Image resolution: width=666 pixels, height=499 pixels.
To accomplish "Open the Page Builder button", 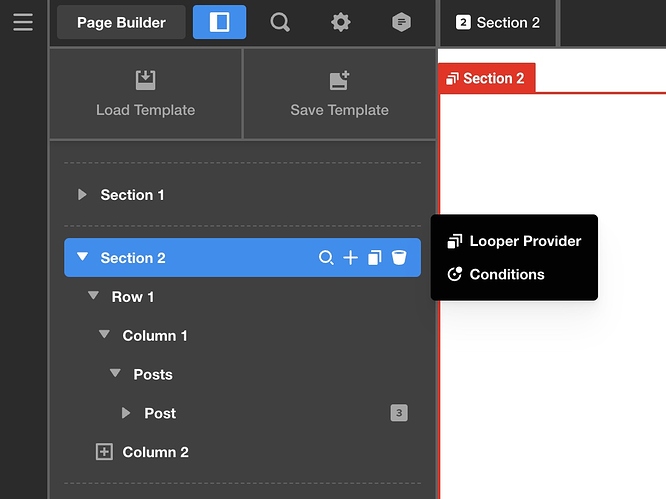I will click(121, 22).
